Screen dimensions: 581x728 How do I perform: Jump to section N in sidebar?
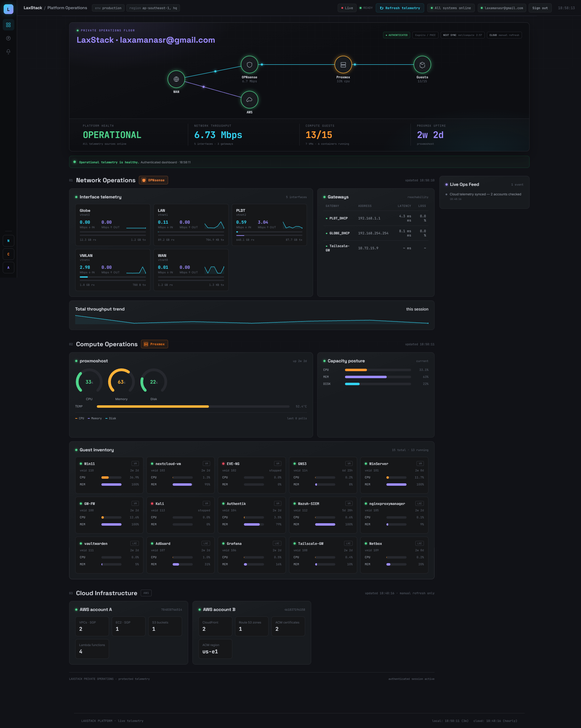point(9,241)
